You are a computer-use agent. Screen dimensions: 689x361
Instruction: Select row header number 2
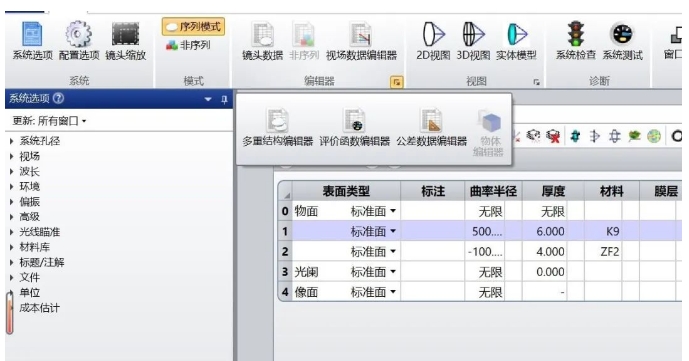285,252
